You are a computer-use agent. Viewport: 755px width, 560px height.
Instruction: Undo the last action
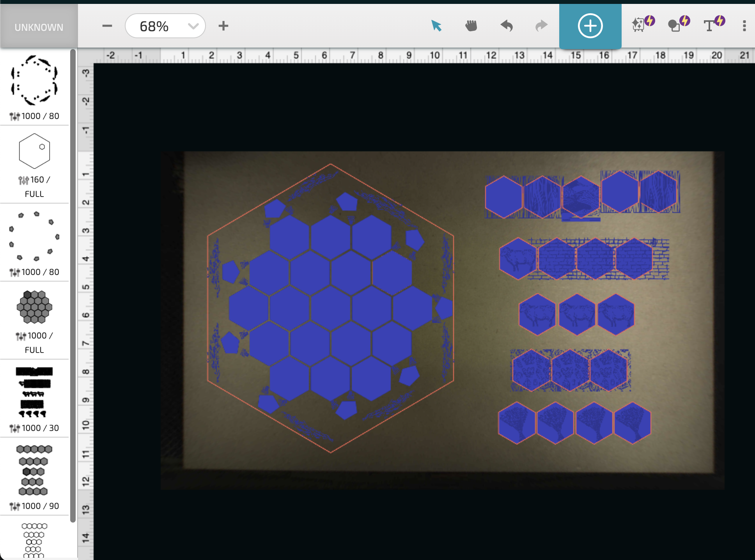point(506,26)
